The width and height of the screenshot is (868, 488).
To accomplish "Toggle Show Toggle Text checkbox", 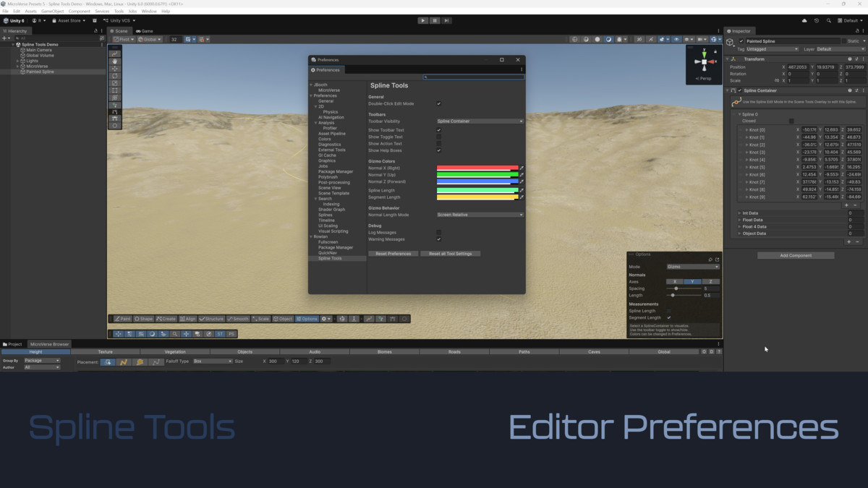I will (x=438, y=137).
